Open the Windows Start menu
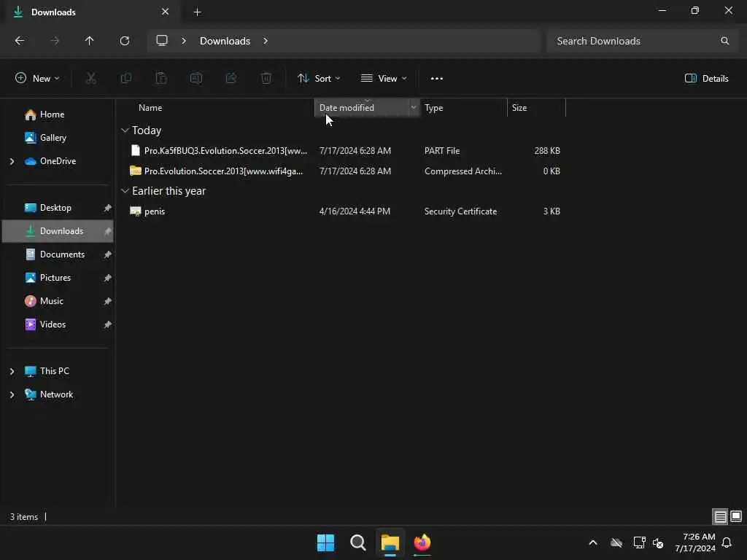This screenshot has height=560, width=747. click(326, 542)
